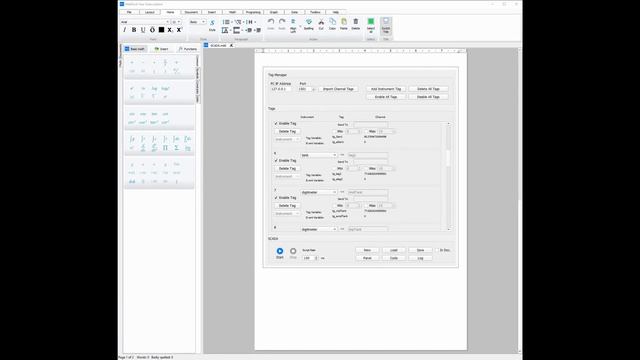640x360 pixels.
Task: Toggle Enable Tag checkbox under tag 6
Action: pyautogui.click(x=276, y=160)
